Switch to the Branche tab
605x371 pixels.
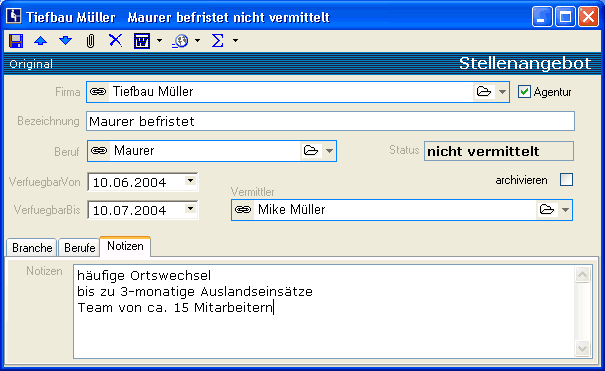(32, 248)
